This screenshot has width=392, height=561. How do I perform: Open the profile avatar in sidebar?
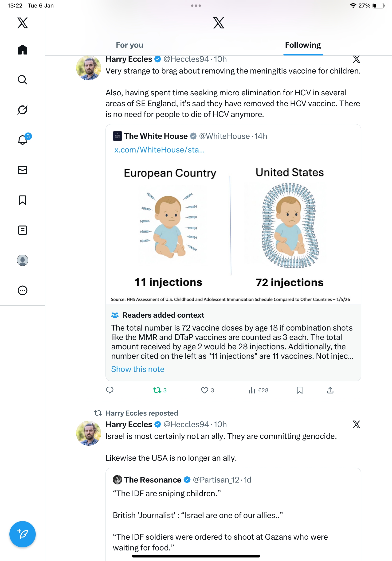[x=23, y=260]
